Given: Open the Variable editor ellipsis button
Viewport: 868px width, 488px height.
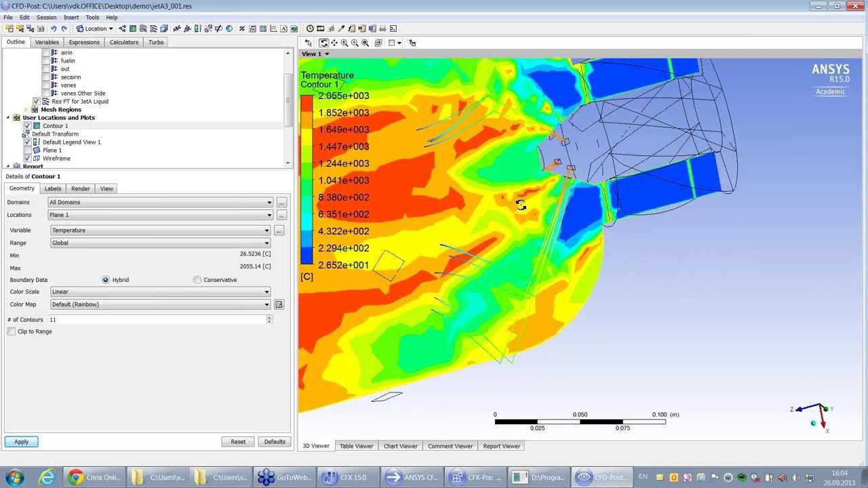Looking at the screenshot, I should [279, 230].
